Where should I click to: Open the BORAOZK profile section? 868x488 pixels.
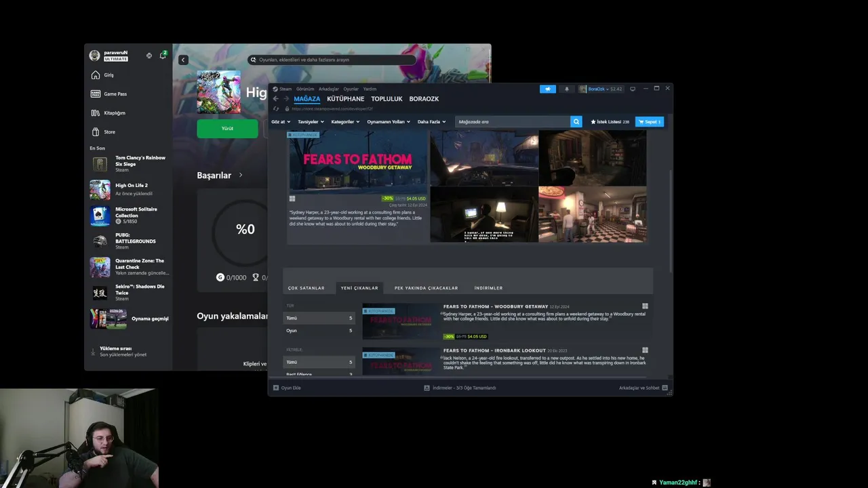[424, 99]
